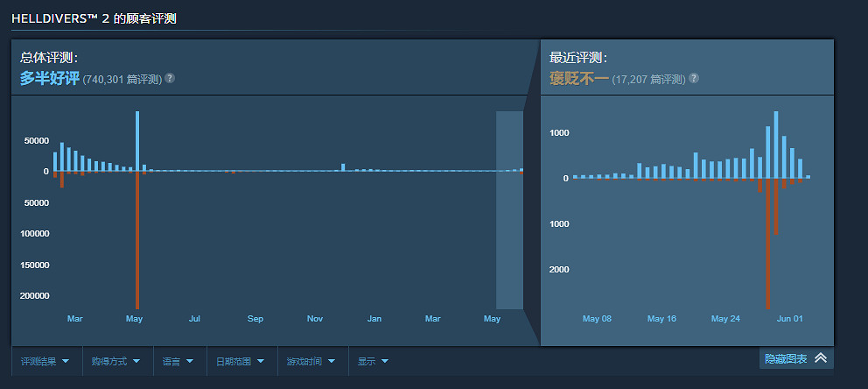The width and height of the screenshot is (868, 389).
Task: Click help icon beside 740,301 overall reviews
Action: [x=170, y=78]
